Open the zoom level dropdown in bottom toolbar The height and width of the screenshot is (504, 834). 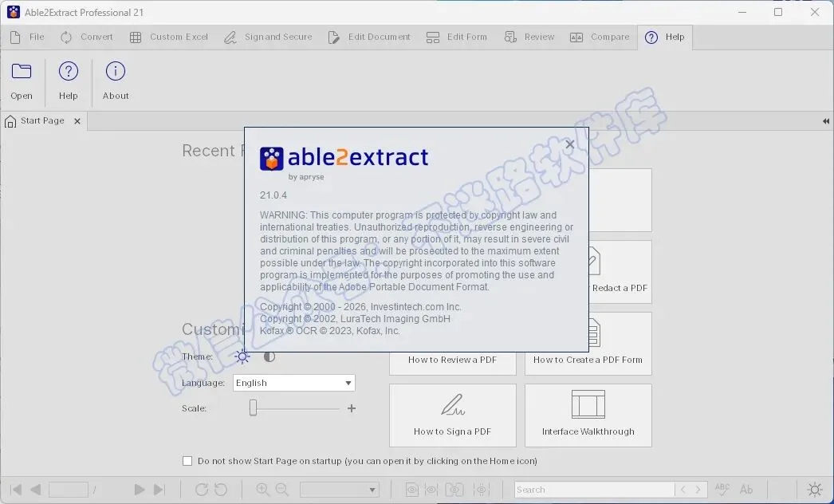tap(340, 490)
